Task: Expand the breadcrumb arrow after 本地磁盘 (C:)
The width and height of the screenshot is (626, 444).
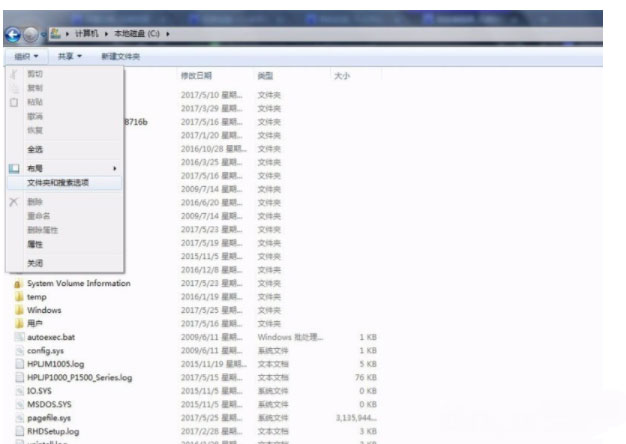Action: tap(168, 34)
